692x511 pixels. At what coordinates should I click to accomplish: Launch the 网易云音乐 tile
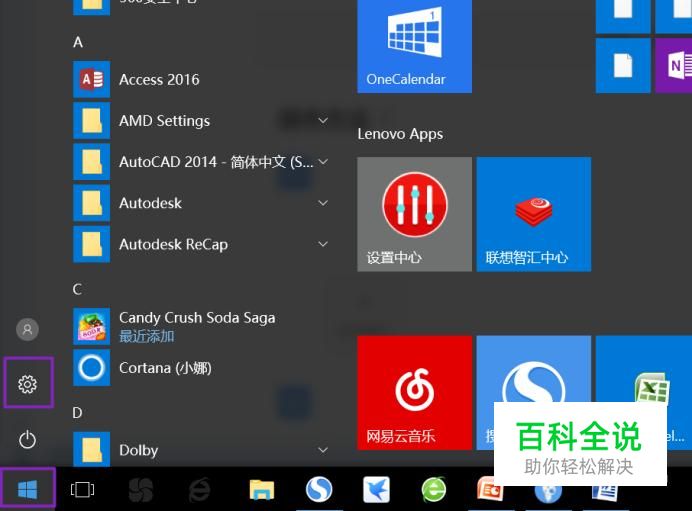point(414,393)
